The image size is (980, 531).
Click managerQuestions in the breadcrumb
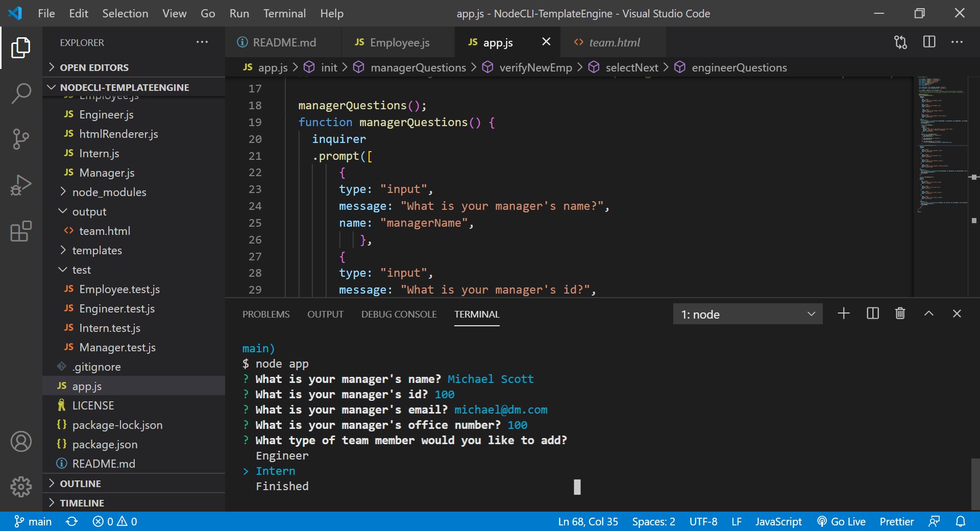tap(418, 67)
